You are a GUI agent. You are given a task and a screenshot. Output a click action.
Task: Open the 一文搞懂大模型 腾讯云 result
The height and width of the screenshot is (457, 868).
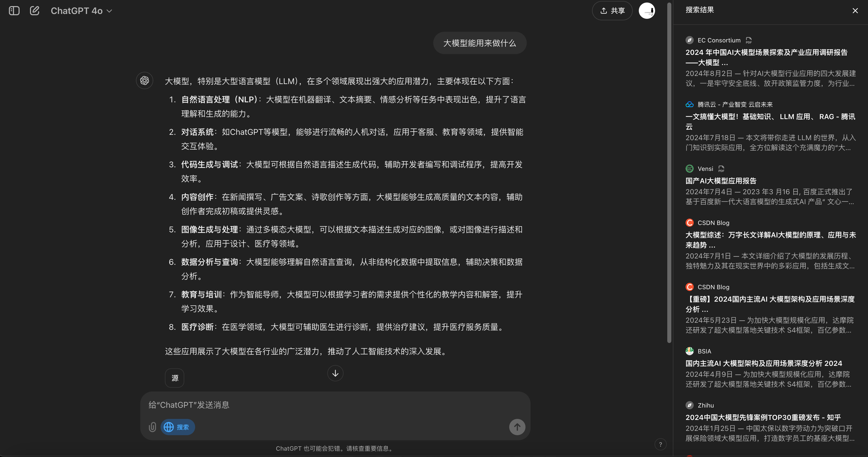point(770,121)
